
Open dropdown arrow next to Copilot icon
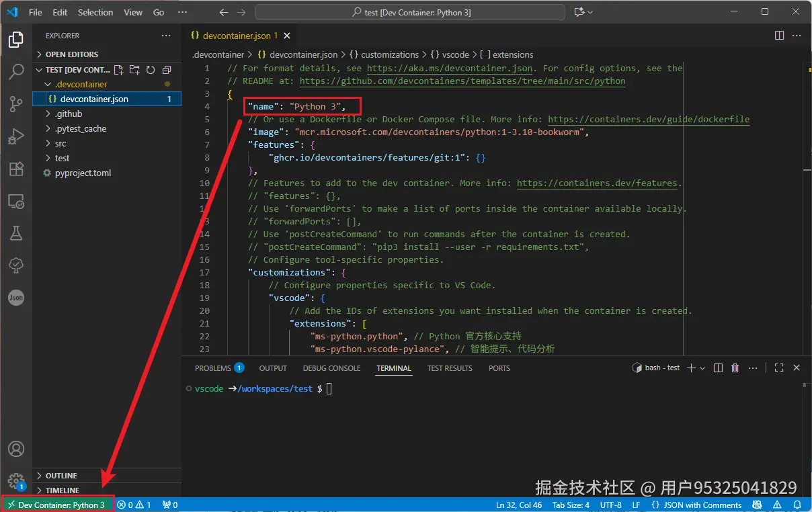point(590,12)
